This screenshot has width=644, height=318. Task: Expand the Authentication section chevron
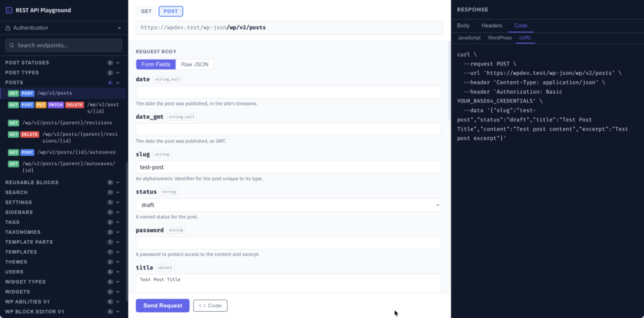119,28
